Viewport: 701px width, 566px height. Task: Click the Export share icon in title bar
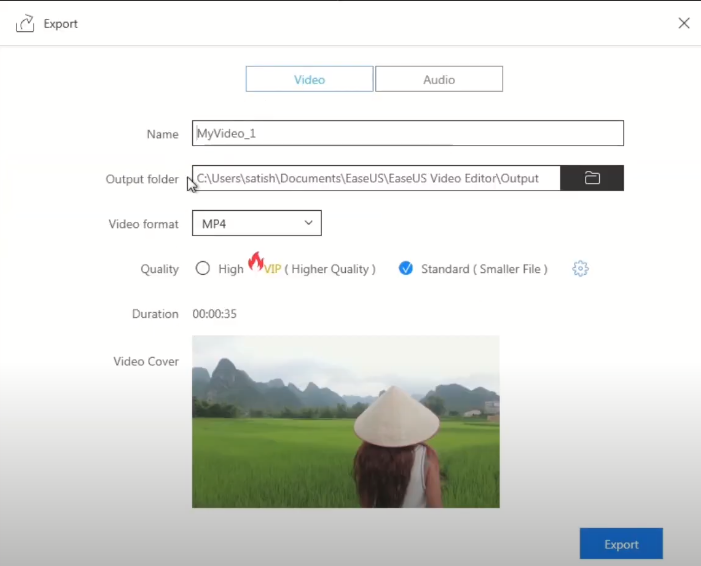(25, 23)
